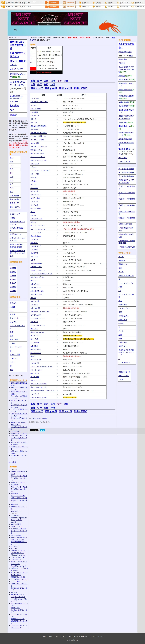
Task: Click もっと見る under recently created pages
Action: pos(12,462)
